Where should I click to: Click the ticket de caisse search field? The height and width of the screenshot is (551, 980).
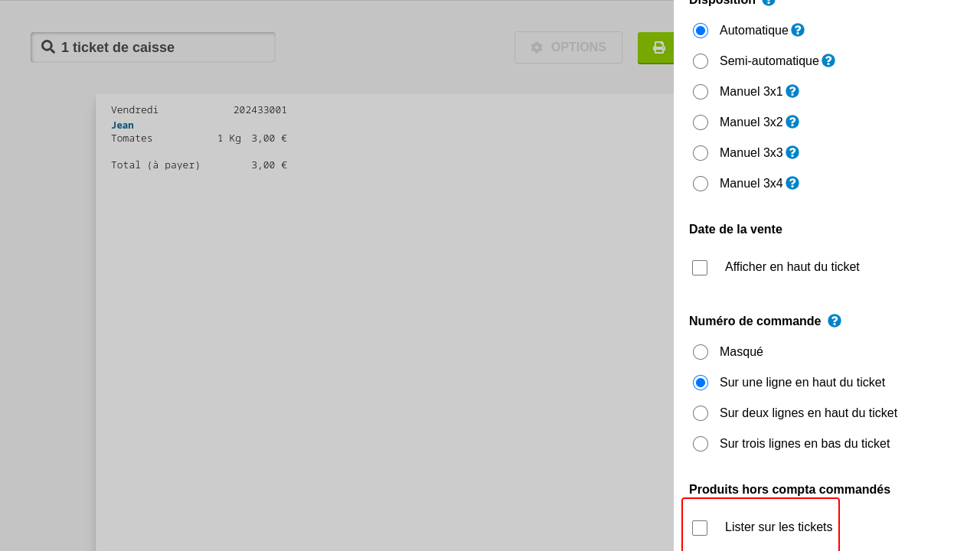[x=153, y=47]
